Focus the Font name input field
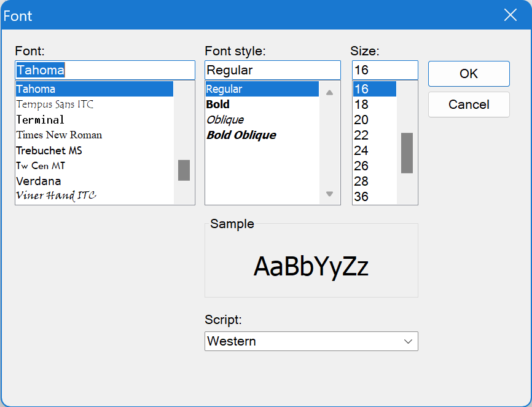Image resolution: width=532 pixels, height=407 pixels. [105, 70]
